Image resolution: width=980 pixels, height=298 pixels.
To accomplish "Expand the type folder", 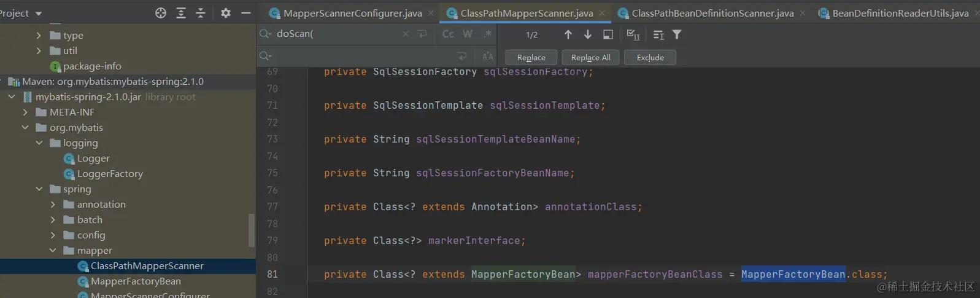I will pyautogui.click(x=39, y=36).
